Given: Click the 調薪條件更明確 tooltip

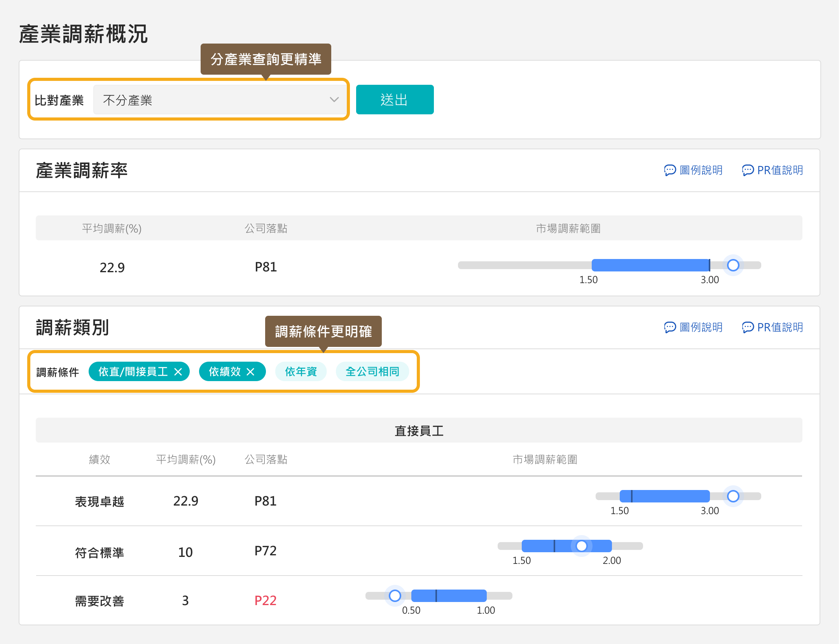Looking at the screenshot, I should coord(323,331).
